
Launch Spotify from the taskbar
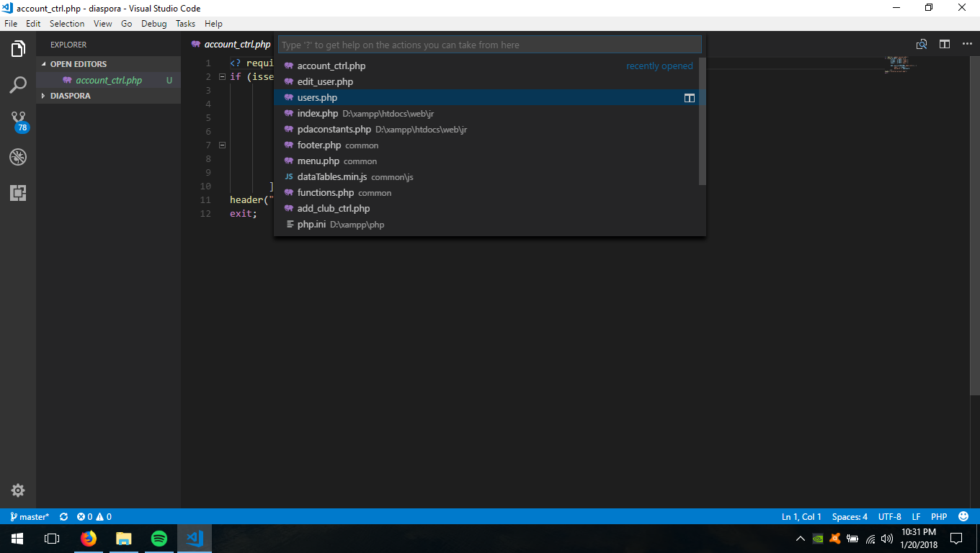(159, 539)
